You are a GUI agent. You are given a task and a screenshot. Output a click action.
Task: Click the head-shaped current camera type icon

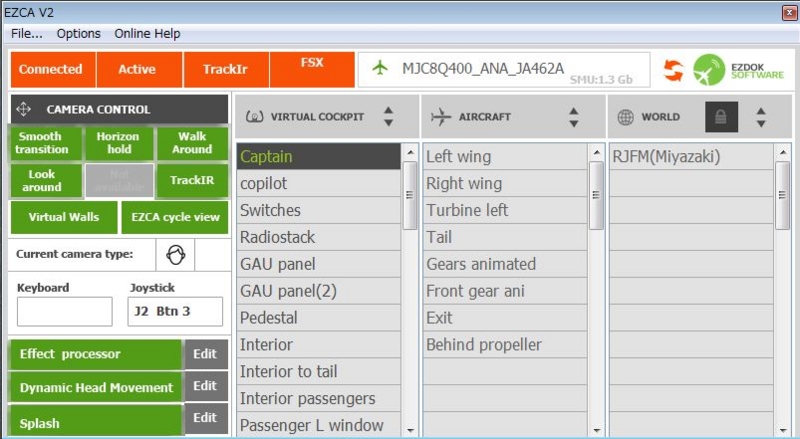coord(176,255)
